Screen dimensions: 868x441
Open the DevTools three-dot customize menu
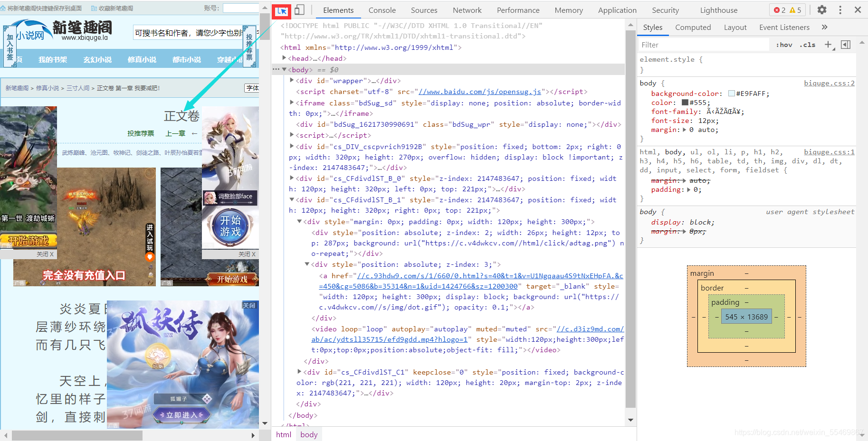click(840, 10)
